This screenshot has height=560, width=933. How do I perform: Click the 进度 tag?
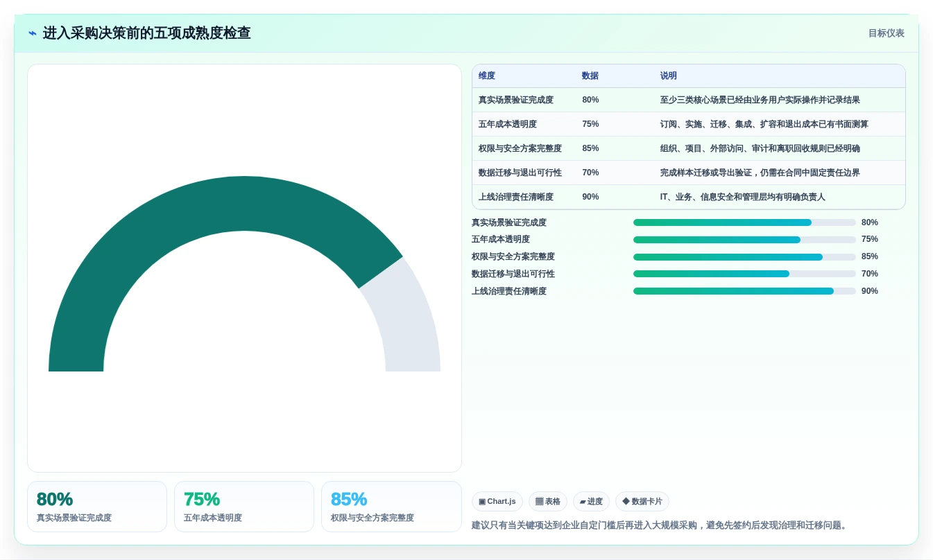pos(592,501)
